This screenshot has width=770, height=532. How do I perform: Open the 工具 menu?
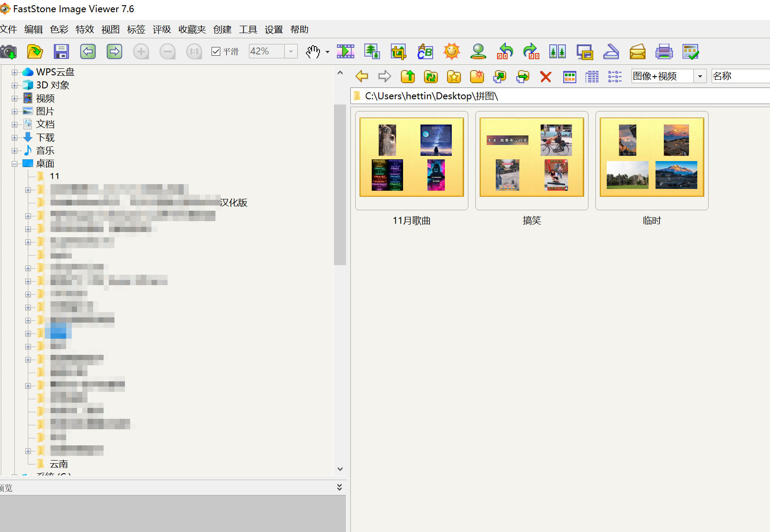[248, 29]
